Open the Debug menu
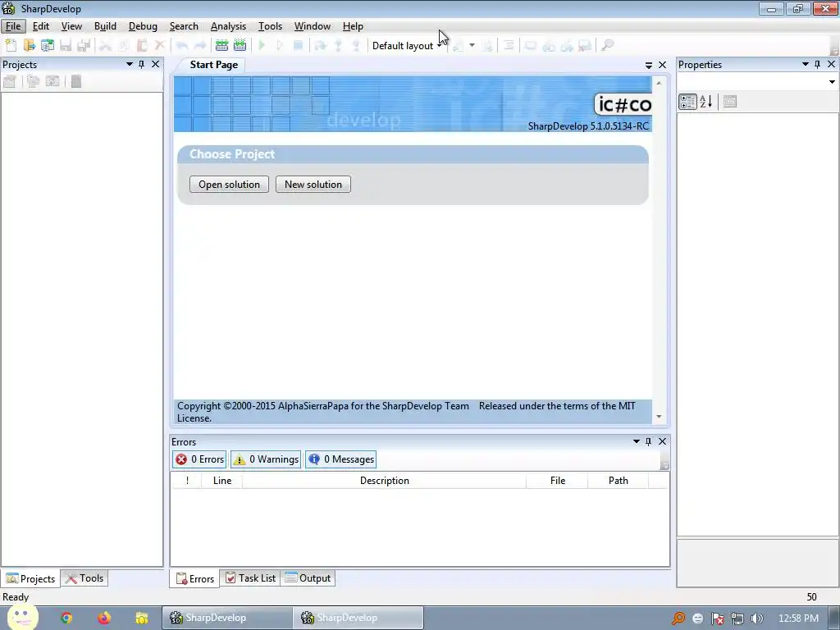This screenshot has width=840, height=630. point(143,26)
